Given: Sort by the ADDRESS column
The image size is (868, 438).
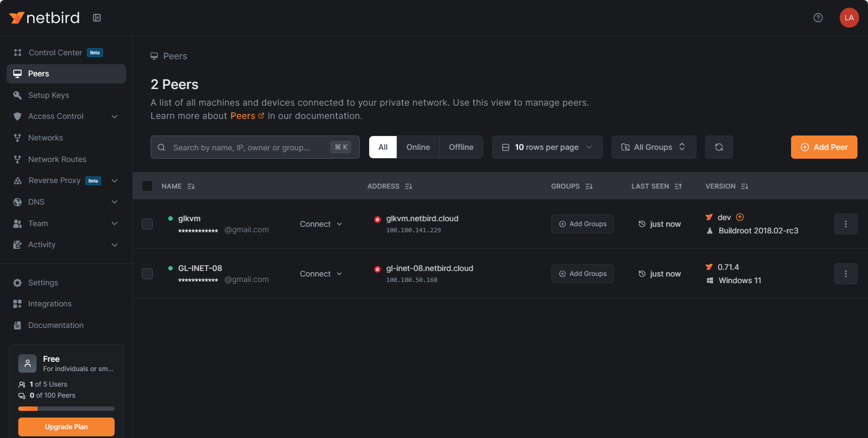Looking at the screenshot, I should pyautogui.click(x=390, y=186).
